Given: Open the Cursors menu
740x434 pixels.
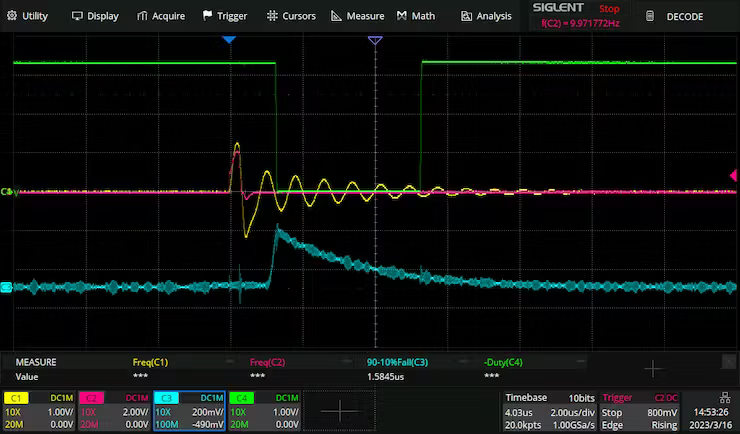Looking at the screenshot, I should click(291, 16).
